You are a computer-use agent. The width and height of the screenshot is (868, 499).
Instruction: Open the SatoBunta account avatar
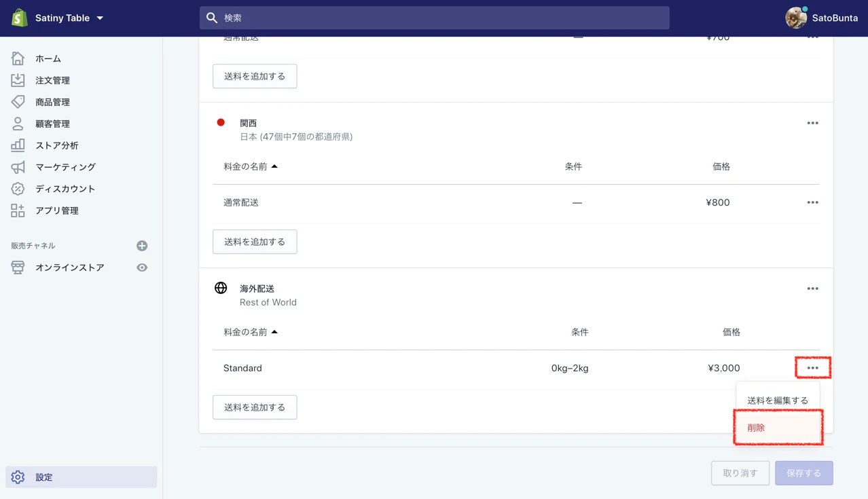click(x=796, y=18)
